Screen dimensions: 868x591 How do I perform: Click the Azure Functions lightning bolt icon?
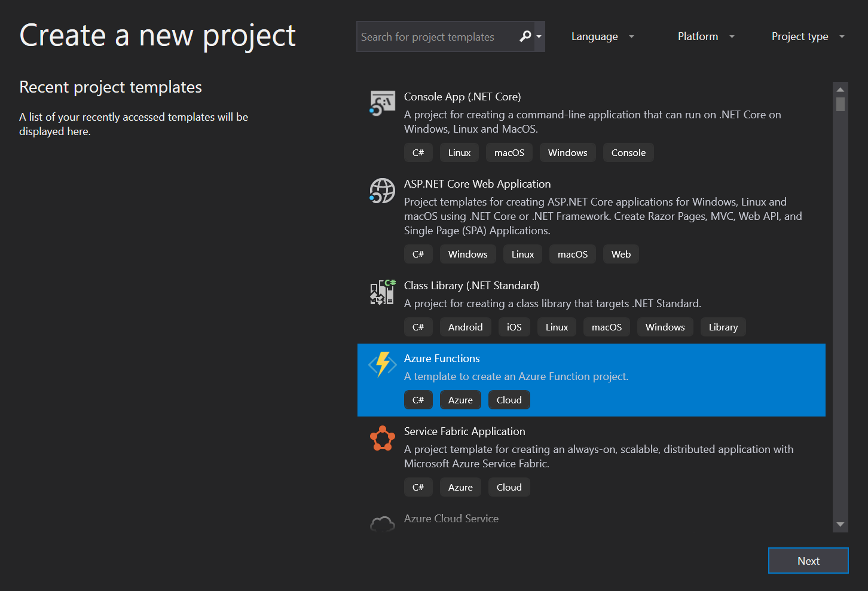[382, 364]
